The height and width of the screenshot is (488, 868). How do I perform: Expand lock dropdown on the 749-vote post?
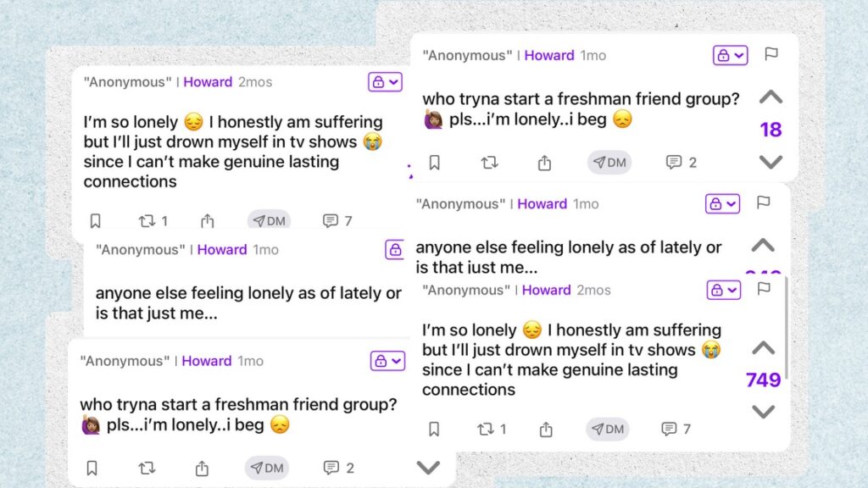(x=724, y=290)
